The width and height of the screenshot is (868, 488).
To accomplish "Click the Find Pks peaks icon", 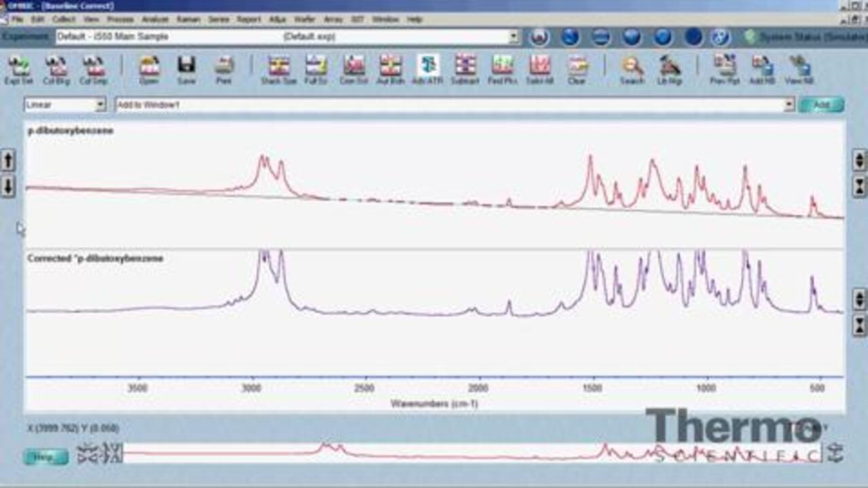I will click(502, 67).
